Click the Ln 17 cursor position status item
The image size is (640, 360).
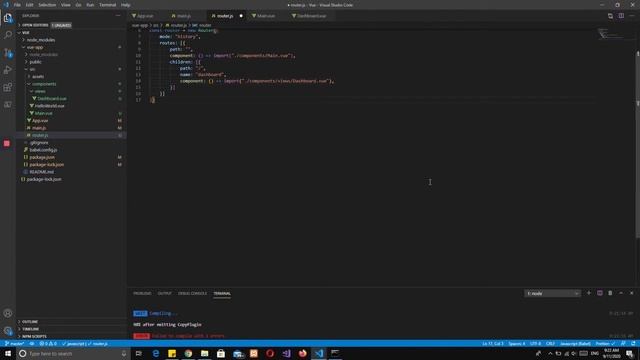[x=493, y=344]
